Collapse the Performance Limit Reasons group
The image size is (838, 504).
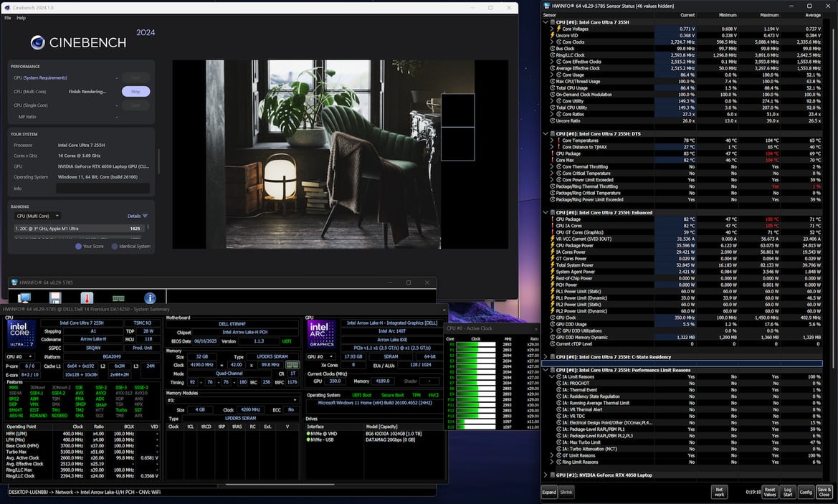coord(546,370)
